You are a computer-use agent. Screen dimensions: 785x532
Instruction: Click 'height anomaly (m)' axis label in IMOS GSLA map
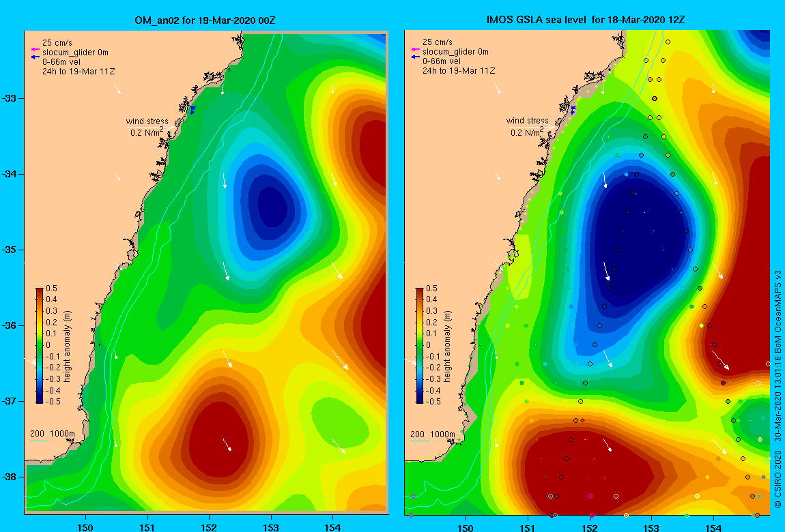(x=448, y=346)
